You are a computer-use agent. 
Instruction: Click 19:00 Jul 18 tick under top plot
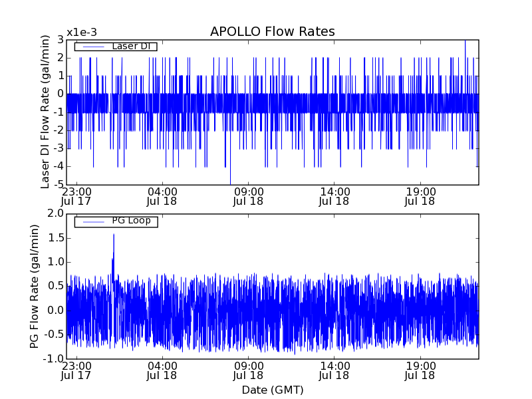pyautogui.click(x=420, y=196)
